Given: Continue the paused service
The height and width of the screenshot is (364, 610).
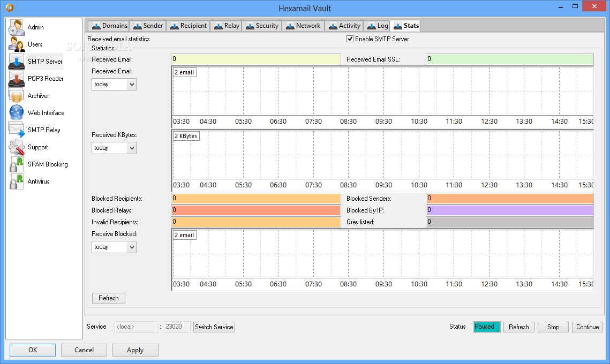Looking at the screenshot, I should [588, 327].
